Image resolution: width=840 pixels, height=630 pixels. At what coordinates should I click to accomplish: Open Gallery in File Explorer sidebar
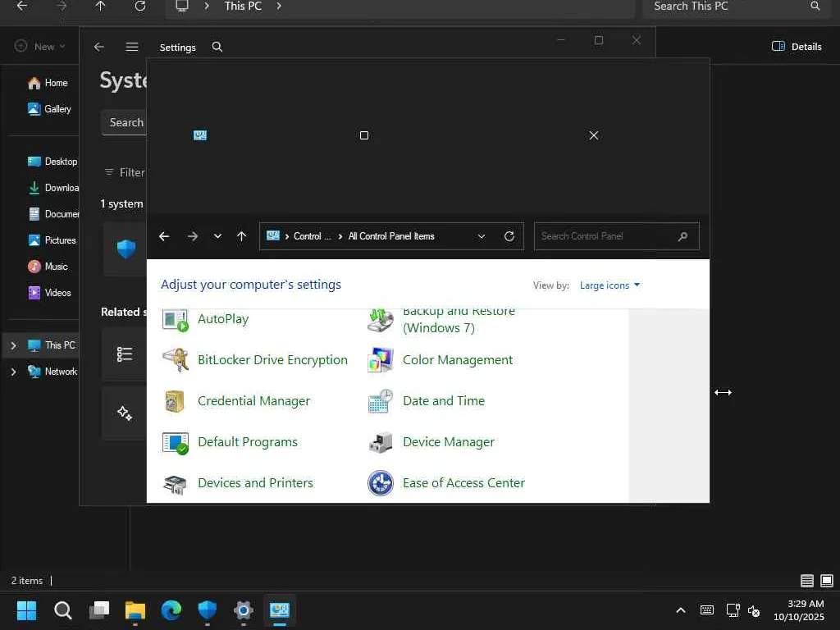coord(50,109)
